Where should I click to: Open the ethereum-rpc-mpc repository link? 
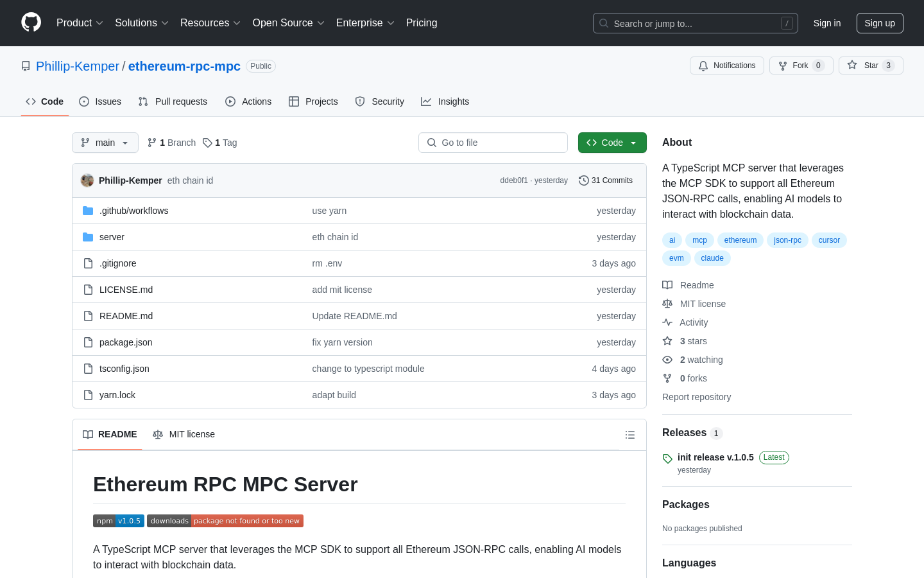(184, 66)
